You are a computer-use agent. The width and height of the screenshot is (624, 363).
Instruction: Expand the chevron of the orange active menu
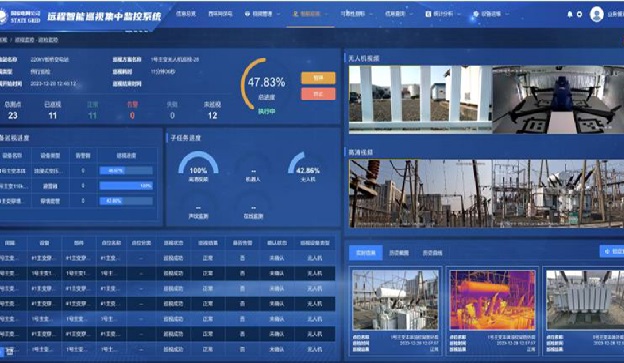(326, 14)
